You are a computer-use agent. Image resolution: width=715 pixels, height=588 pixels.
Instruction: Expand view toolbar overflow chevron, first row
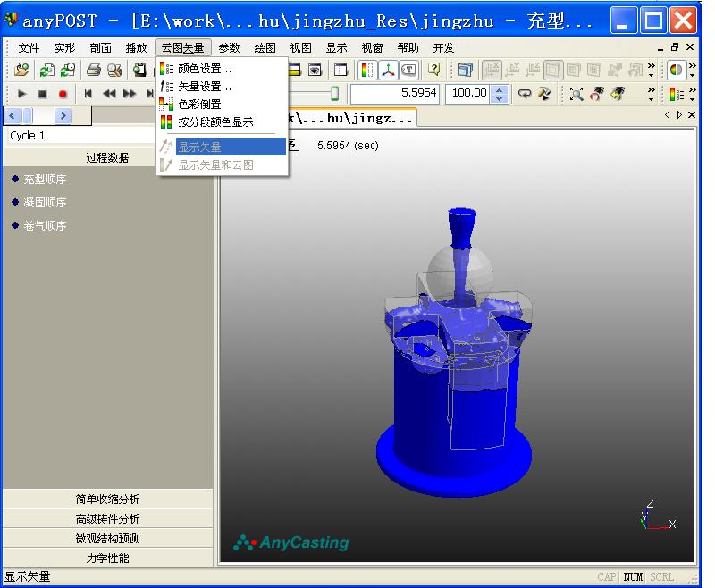pos(652,70)
